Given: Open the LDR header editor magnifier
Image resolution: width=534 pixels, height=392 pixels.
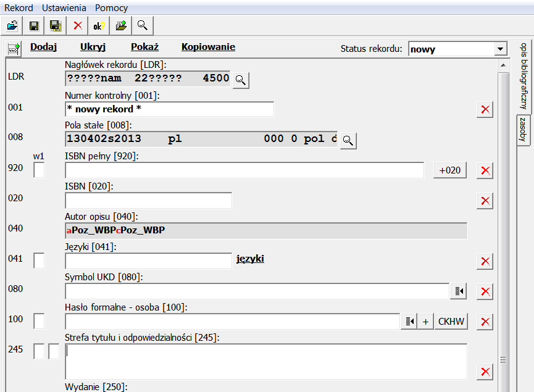Looking at the screenshot, I should [x=241, y=80].
